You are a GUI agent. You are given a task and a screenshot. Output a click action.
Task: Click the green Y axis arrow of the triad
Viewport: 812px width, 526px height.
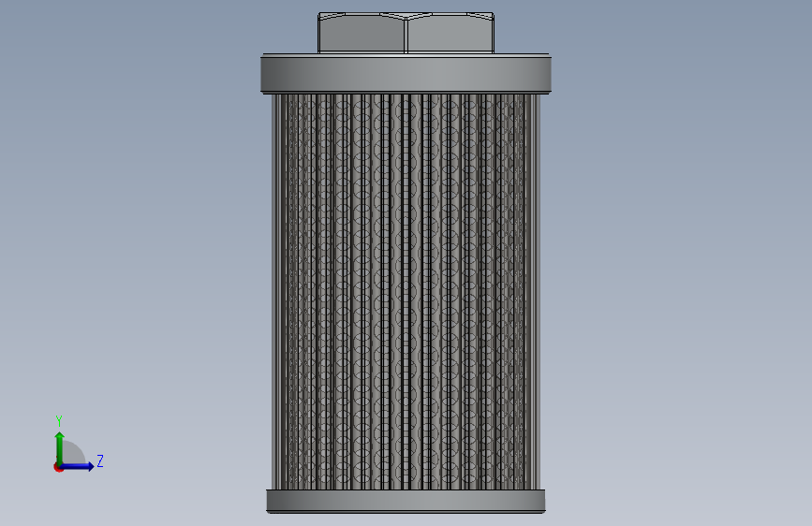click(60, 447)
